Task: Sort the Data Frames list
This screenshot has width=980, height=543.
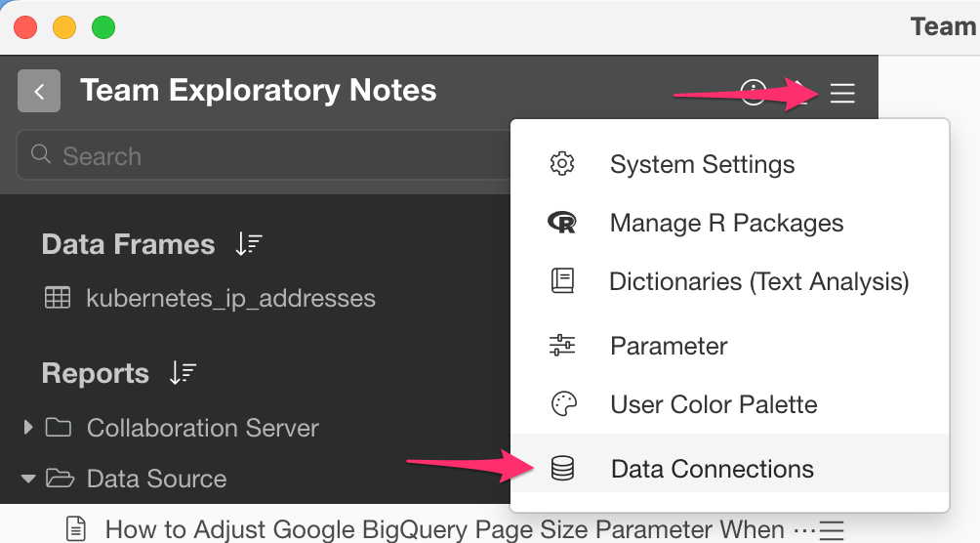Action: 249,244
